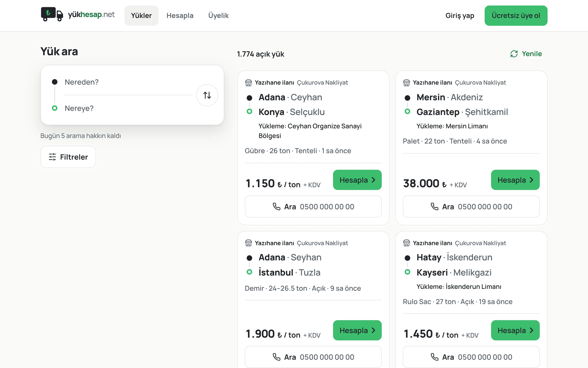Click Hesapla on the Mersin to Gaziantep load

pyautogui.click(x=515, y=180)
